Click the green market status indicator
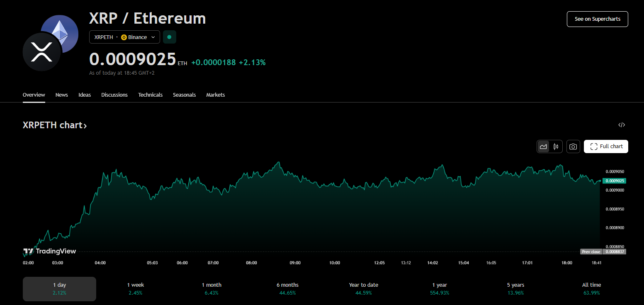Image resolution: width=644 pixels, height=305 pixels. pyautogui.click(x=169, y=37)
